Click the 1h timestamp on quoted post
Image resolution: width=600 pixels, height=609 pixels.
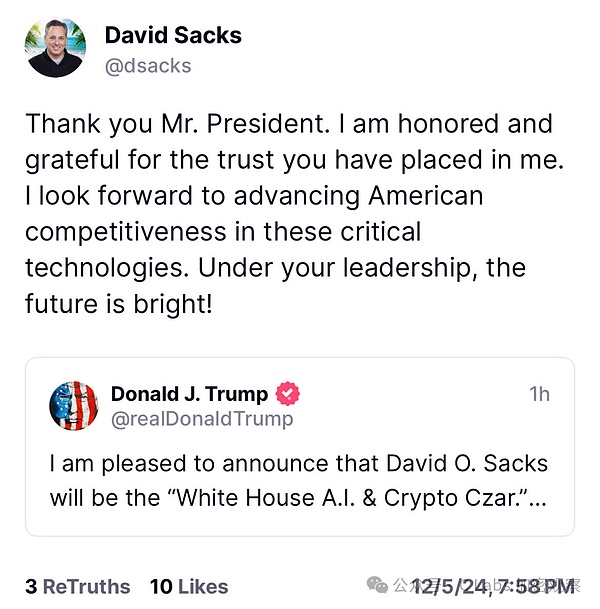tap(538, 394)
